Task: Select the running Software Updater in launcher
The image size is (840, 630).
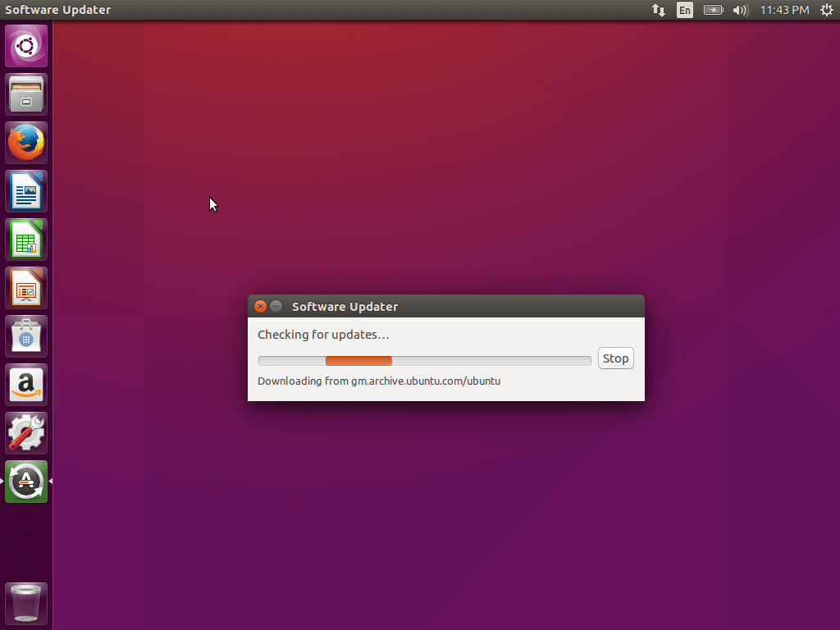Action: pyautogui.click(x=25, y=481)
